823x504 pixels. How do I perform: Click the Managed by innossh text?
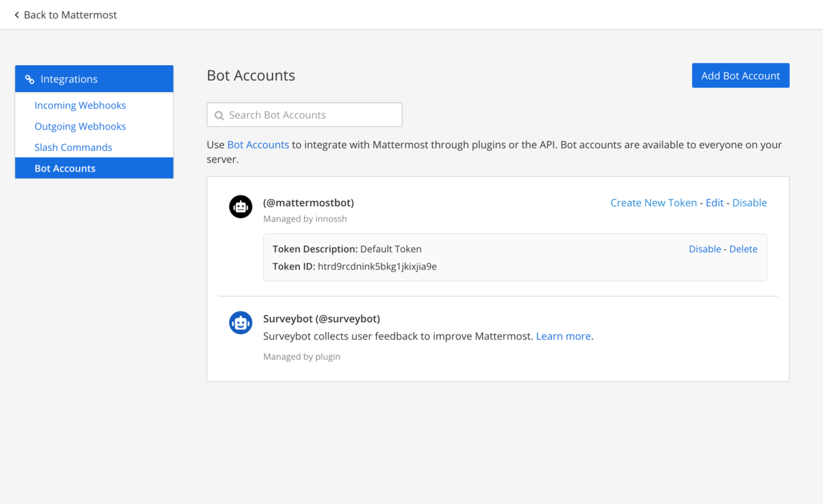pyautogui.click(x=305, y=219)
